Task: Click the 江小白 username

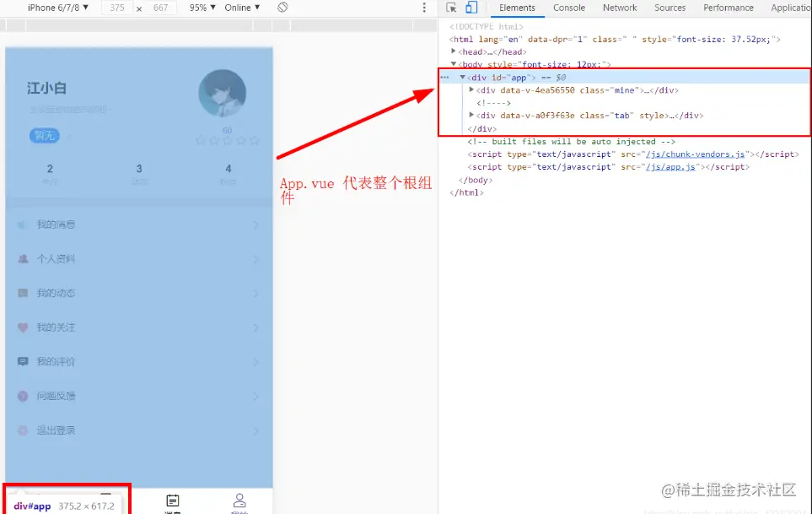Action: click(x=46, y=88)
